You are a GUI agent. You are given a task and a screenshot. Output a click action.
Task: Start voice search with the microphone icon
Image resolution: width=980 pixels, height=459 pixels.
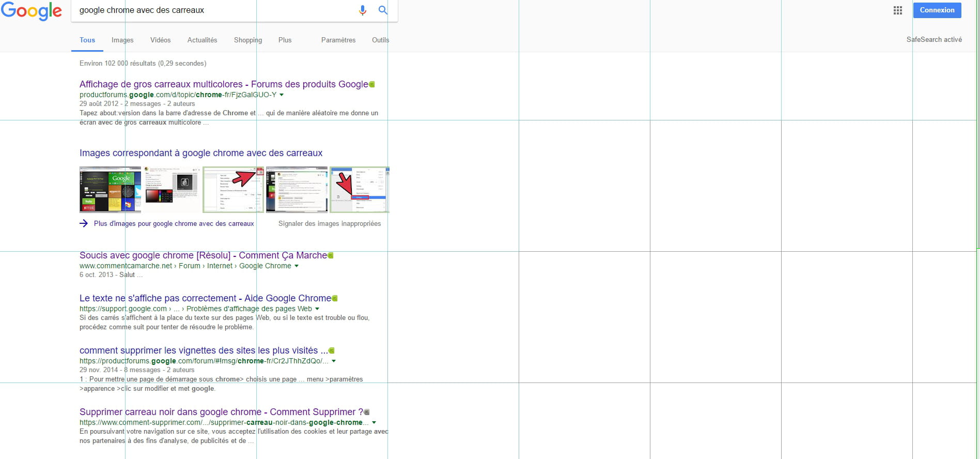(363, 10)
